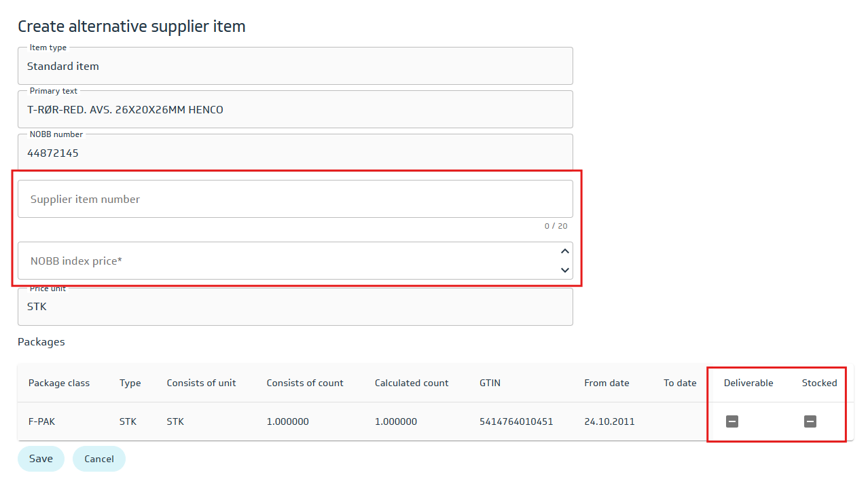Sort by Package class column header
This screenshot has width=868, height=490.
pos(59,383)
